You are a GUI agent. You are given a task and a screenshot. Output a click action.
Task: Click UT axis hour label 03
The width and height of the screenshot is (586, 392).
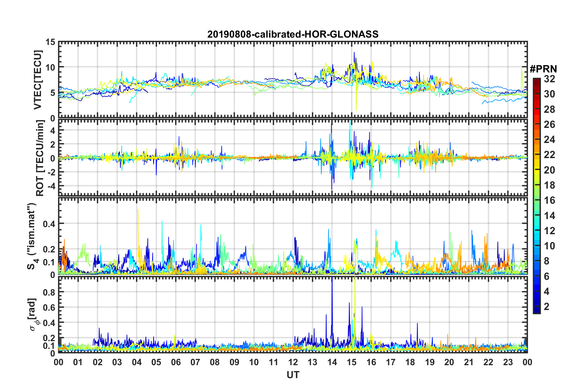[x=117, y=362]
